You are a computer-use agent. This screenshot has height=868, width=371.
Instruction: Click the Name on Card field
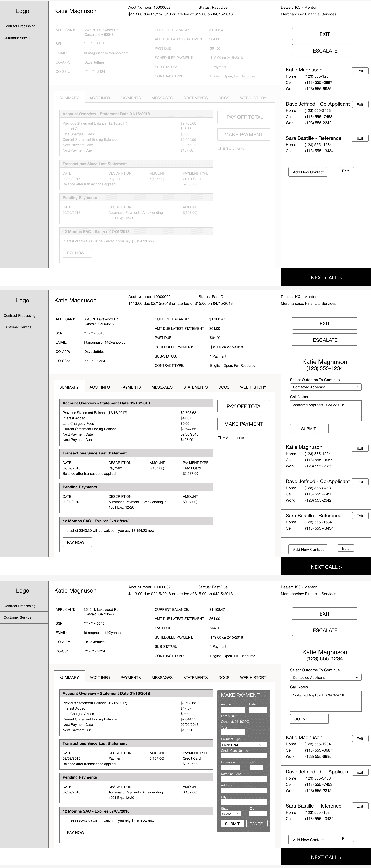pos(244,779)
